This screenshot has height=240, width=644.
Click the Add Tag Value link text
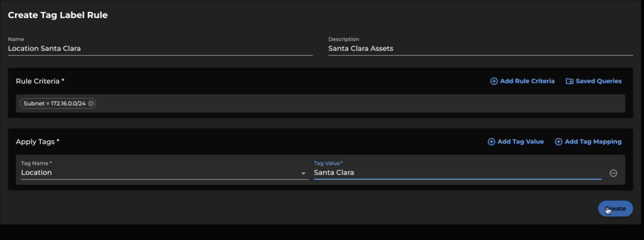click(x=520, y=142)
